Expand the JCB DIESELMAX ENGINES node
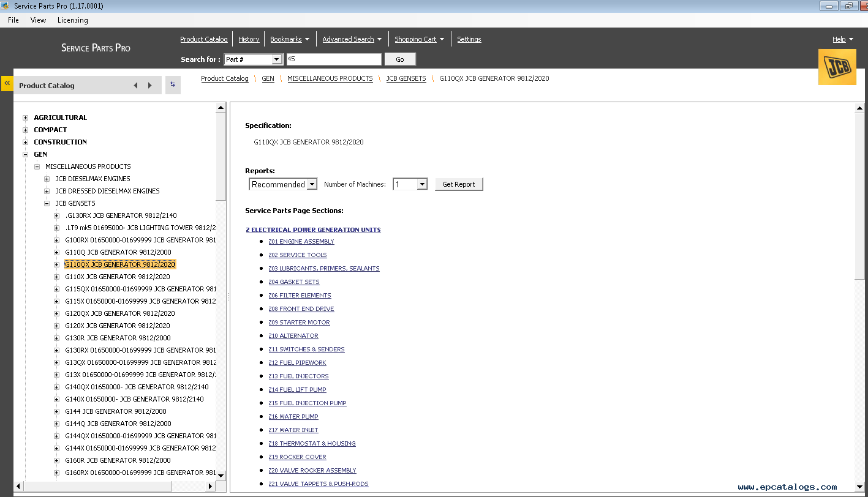This screenshot has height=497, width=868. pyautogui.click(x=47, y=179)
